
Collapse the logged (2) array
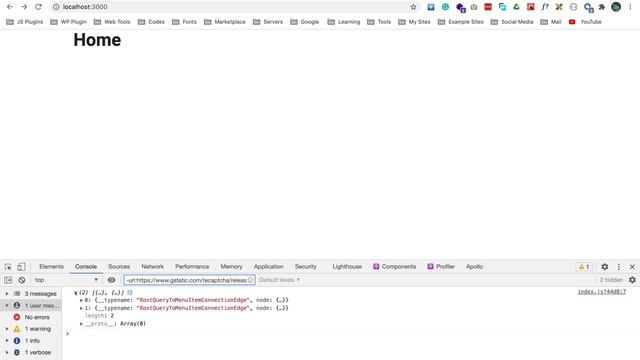(76, 293)
